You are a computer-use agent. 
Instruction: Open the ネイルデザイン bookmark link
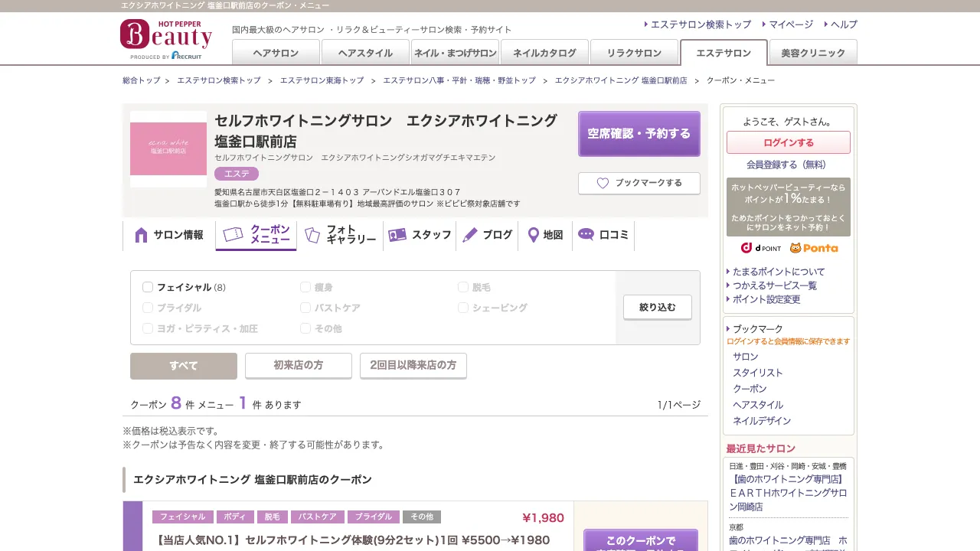(762, 421)
